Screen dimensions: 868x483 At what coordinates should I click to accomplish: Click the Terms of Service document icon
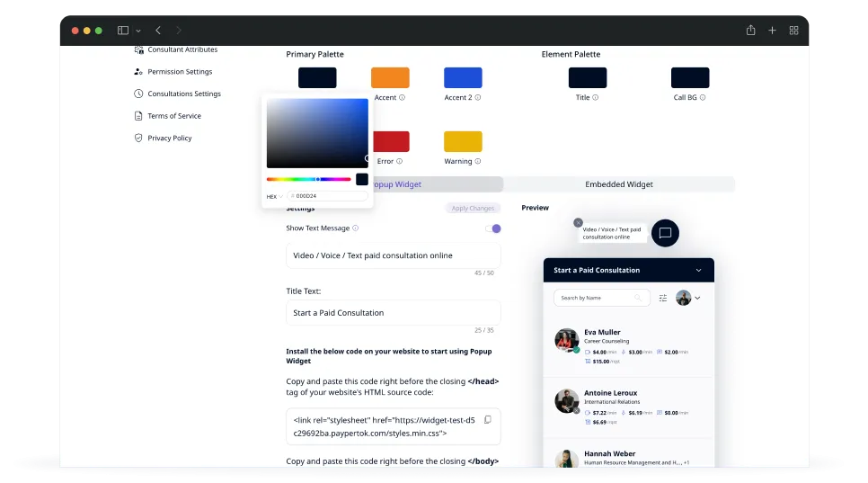[138, 116]
